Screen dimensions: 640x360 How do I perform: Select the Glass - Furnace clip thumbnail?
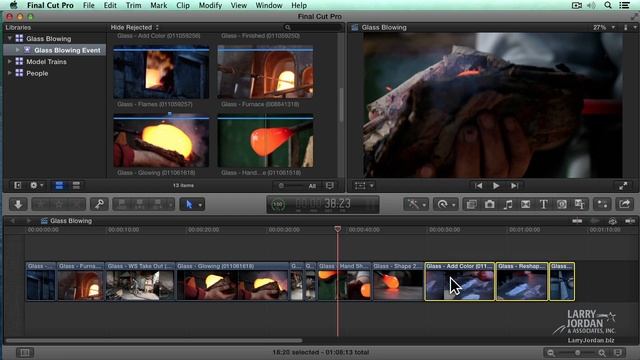tap(265, 73)
